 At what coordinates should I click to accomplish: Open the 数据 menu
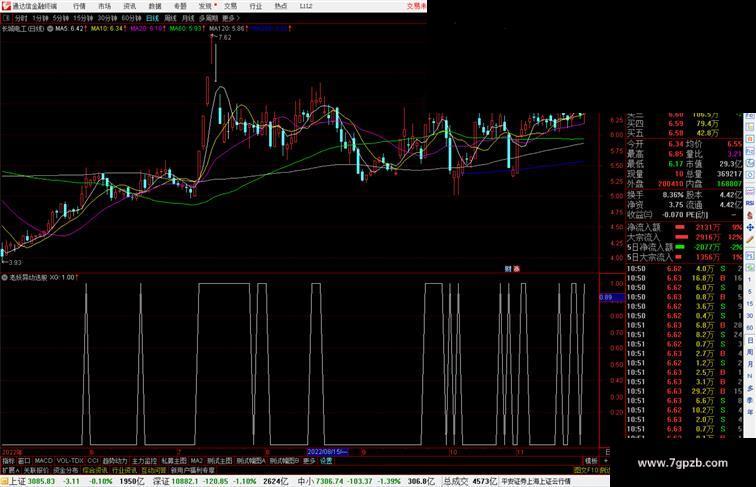[x=155, y=6]
